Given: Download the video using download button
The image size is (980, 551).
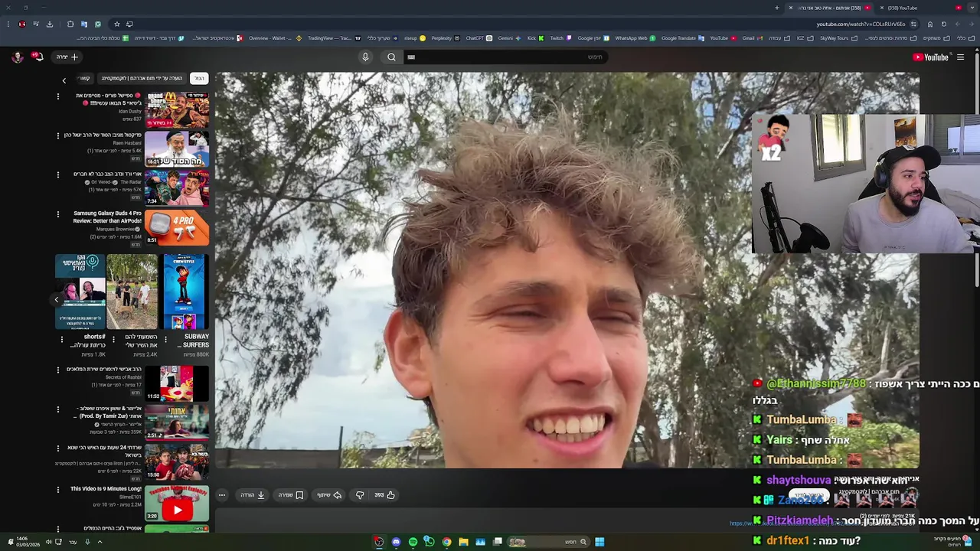Looking at the screenshot, I should point(253,495).
